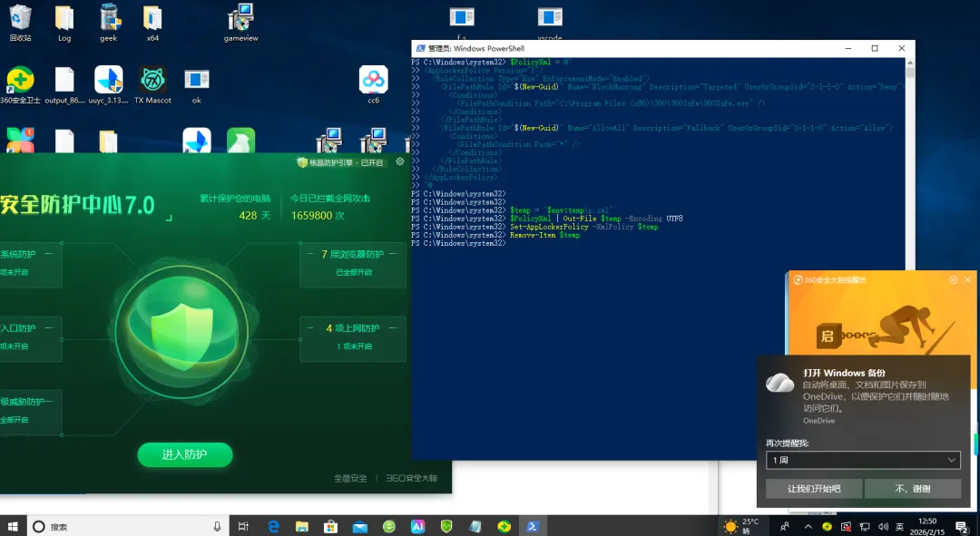This screenshot has width=980, height=536.
Task: Click the central green shield orb
Action: [x=181, y=332]
